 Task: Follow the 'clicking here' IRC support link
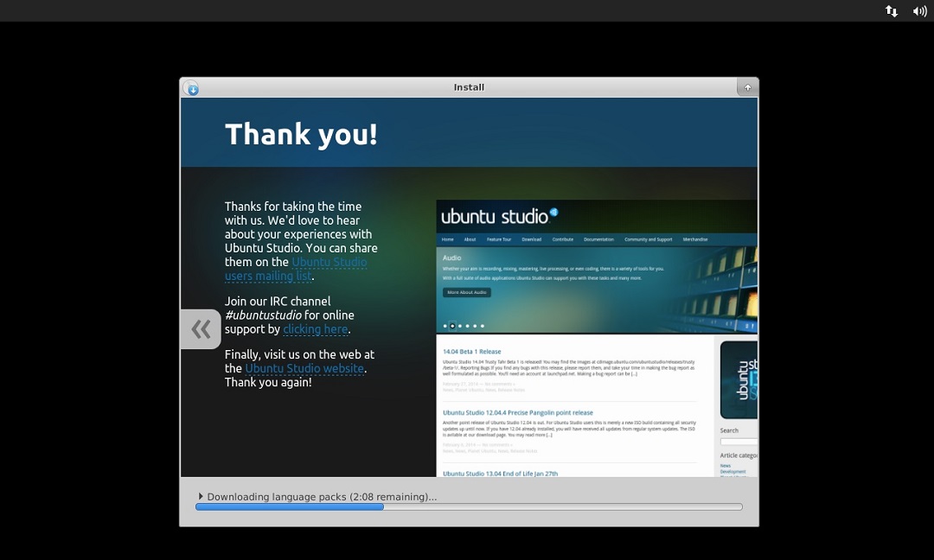pos(315,329)
